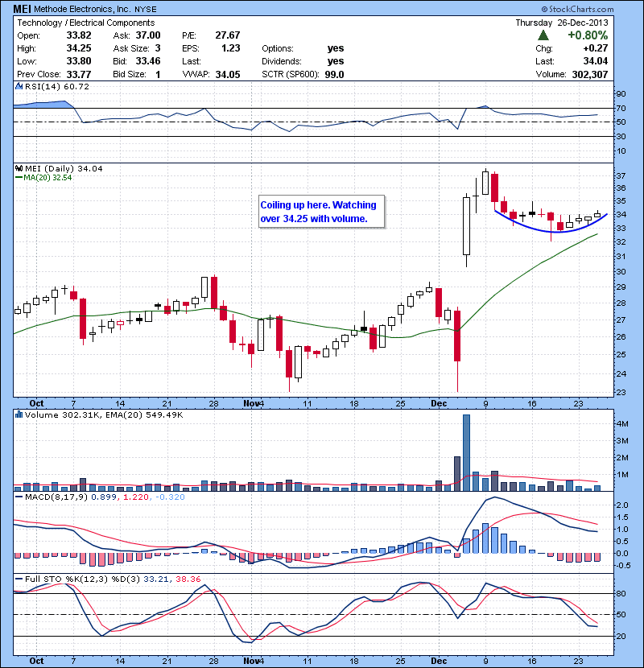Click the Dec label on price chart axis
The image size is (644, 668).
(x=439, y=403)
